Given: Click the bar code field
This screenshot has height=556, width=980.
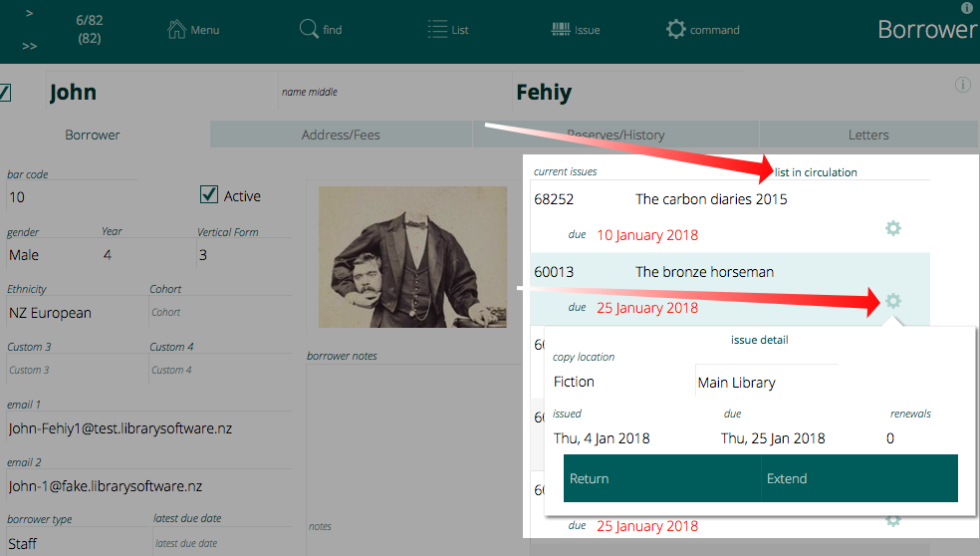Looking at the screenshot, I should [x=70, y=197].
